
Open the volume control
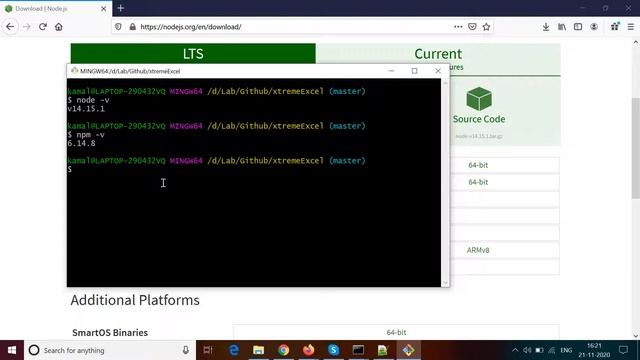point(527,350)
